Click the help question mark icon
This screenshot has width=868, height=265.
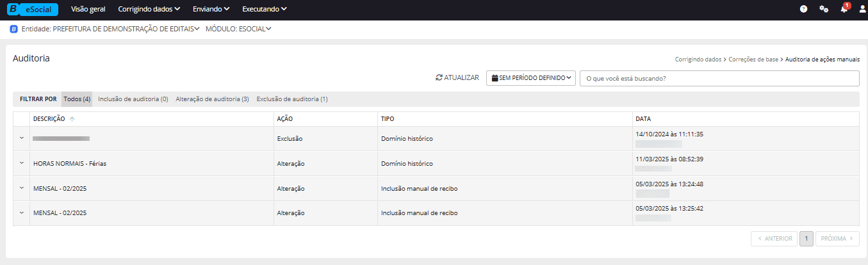(803, 9)
